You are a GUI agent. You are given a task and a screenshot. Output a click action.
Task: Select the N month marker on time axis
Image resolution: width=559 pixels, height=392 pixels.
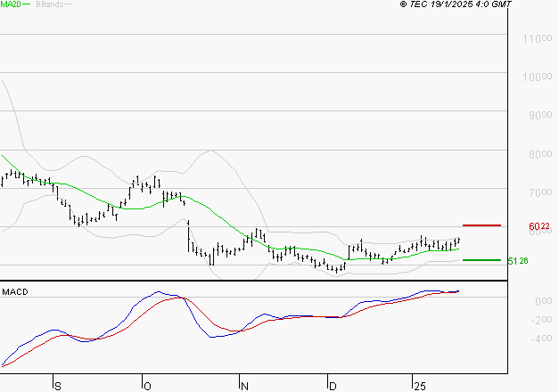[244, 386]
